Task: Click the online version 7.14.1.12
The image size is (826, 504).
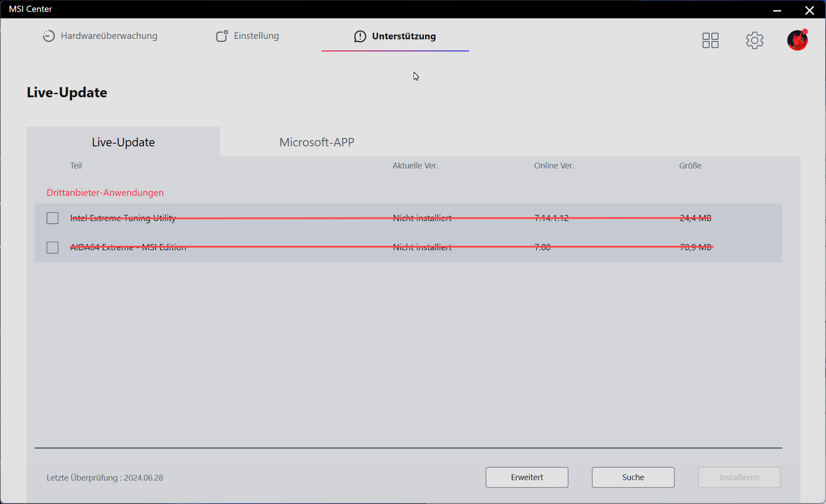Action: pyautogui.click(x=551, y=218)
